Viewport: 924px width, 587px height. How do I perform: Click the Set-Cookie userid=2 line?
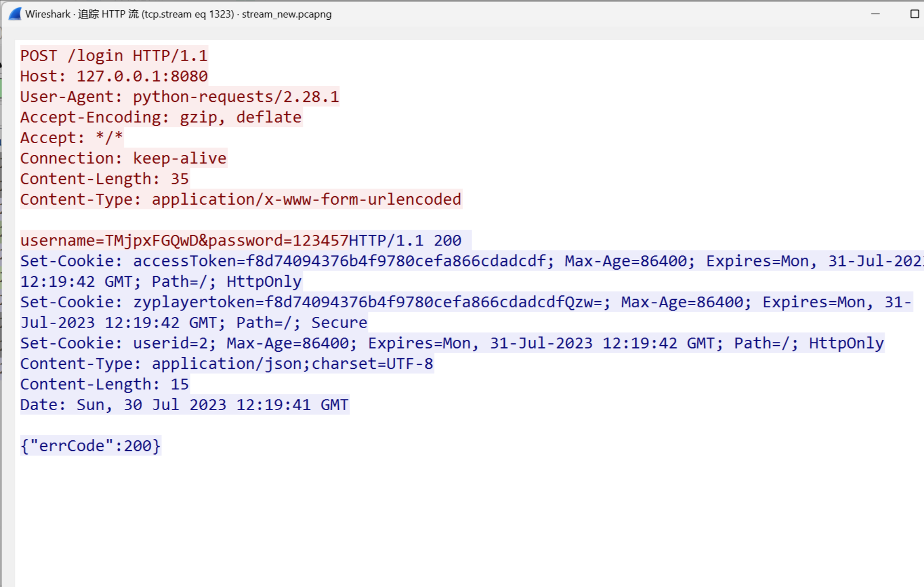(x=451, y=343)
